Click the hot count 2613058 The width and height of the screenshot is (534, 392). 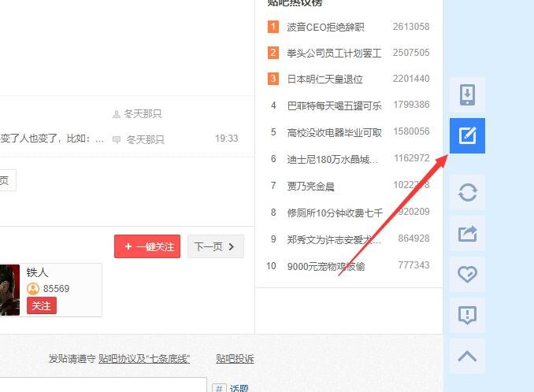click(411, 27)
